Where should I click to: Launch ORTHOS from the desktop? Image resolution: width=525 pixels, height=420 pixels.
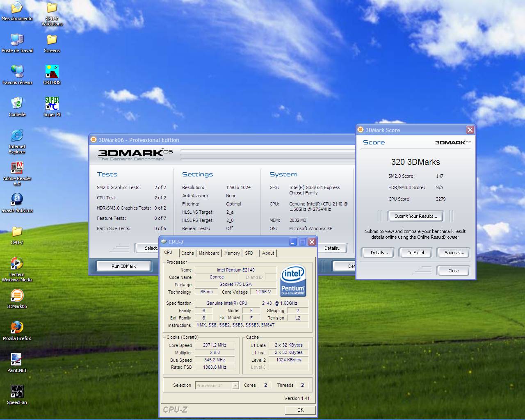tap(52, 72)
